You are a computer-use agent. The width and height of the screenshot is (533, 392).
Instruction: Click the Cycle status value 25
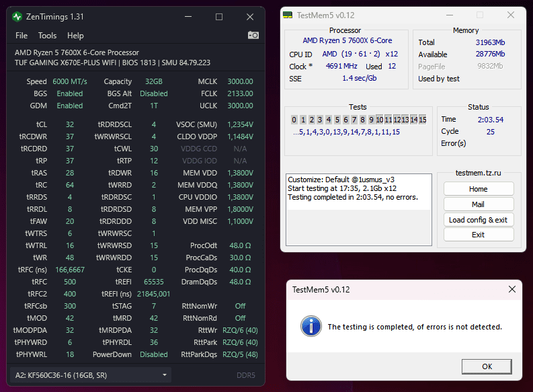490,132
